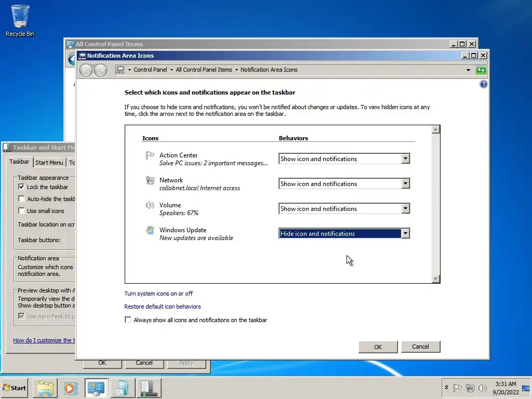
Task: Click the Network icon in the icons list
Action: tap(150, 180)
